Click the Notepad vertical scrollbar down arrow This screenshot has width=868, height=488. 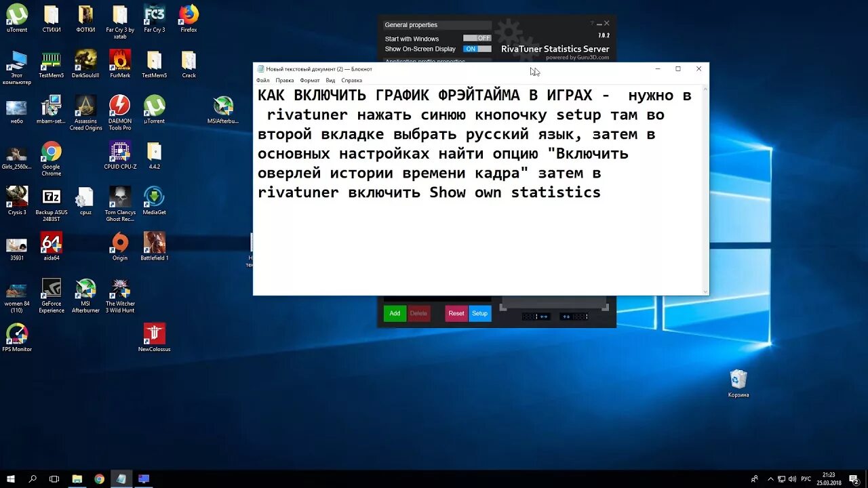coord(705,291)
